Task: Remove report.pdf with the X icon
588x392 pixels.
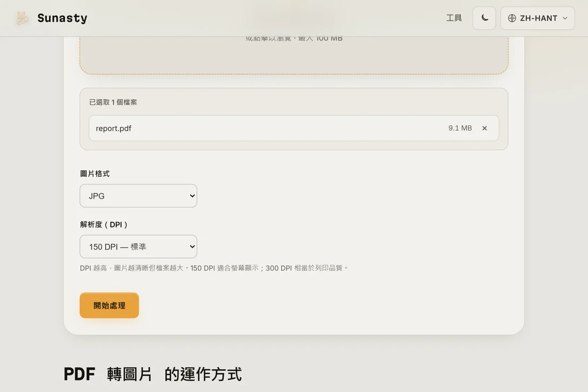Action: click(484, 128)
